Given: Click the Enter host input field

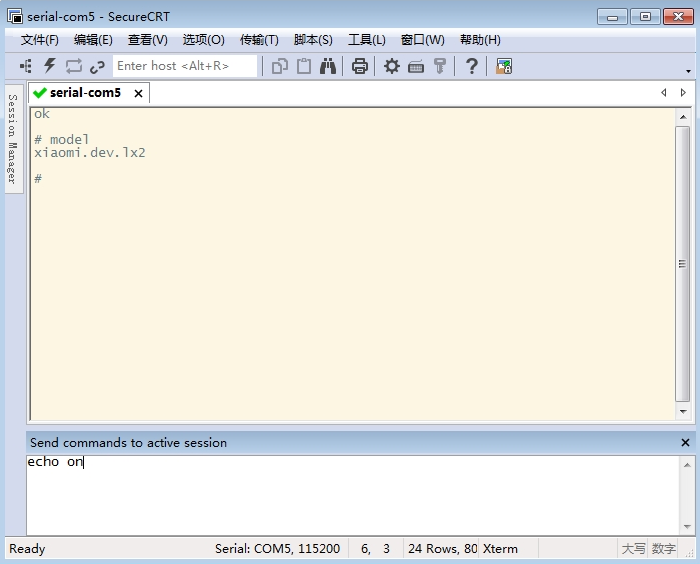Looking at the screenshot, I should [185, 66].
